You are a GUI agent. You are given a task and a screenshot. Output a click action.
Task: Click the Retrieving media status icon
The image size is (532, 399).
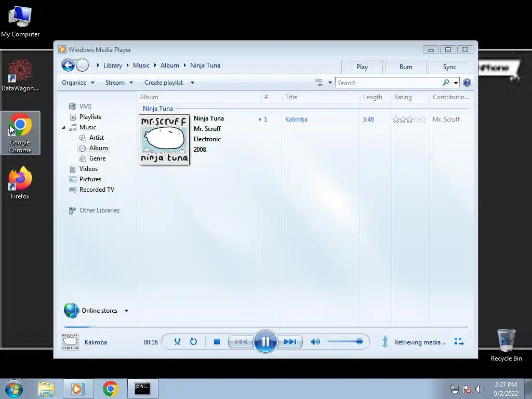click(385, 342)
